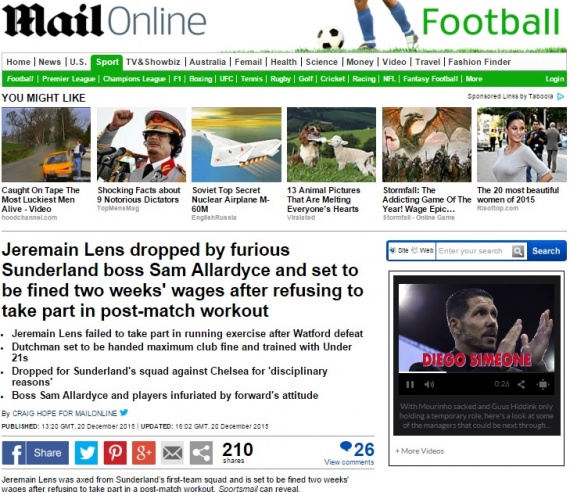Pin article with the Pinterest icon
Image resolution: width=570 pixels, height=492 pixels.
115,453
